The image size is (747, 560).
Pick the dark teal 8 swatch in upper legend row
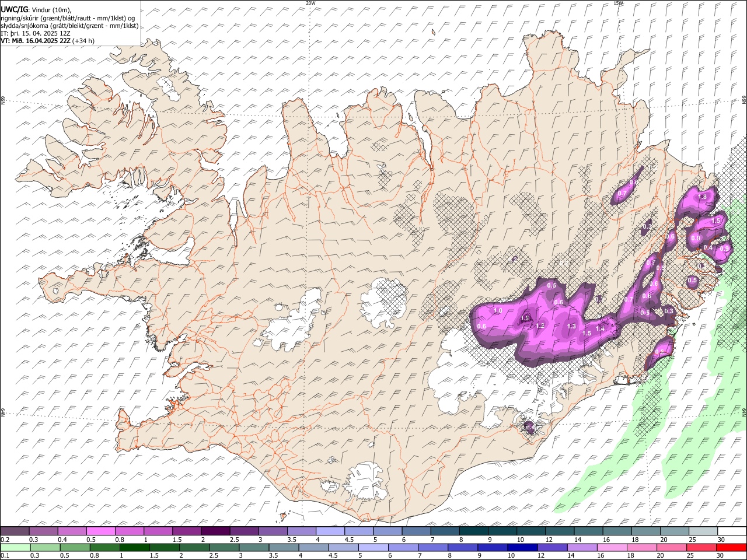click(x=474, y=531)
